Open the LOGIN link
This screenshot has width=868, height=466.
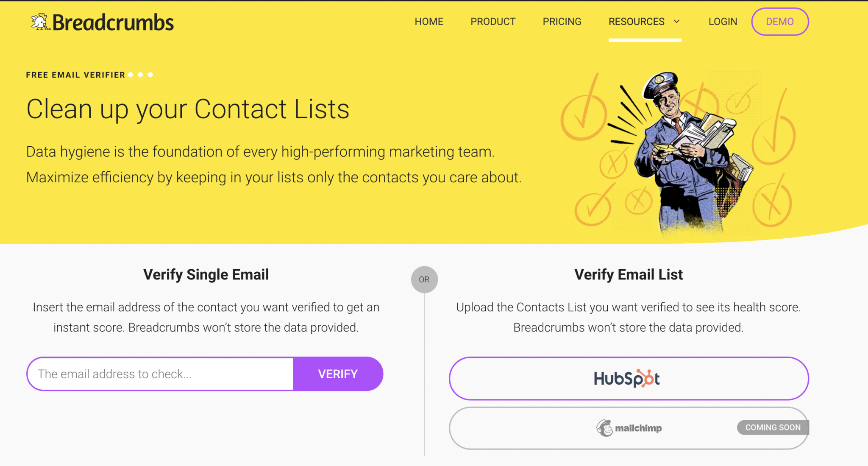click(723, 22)
